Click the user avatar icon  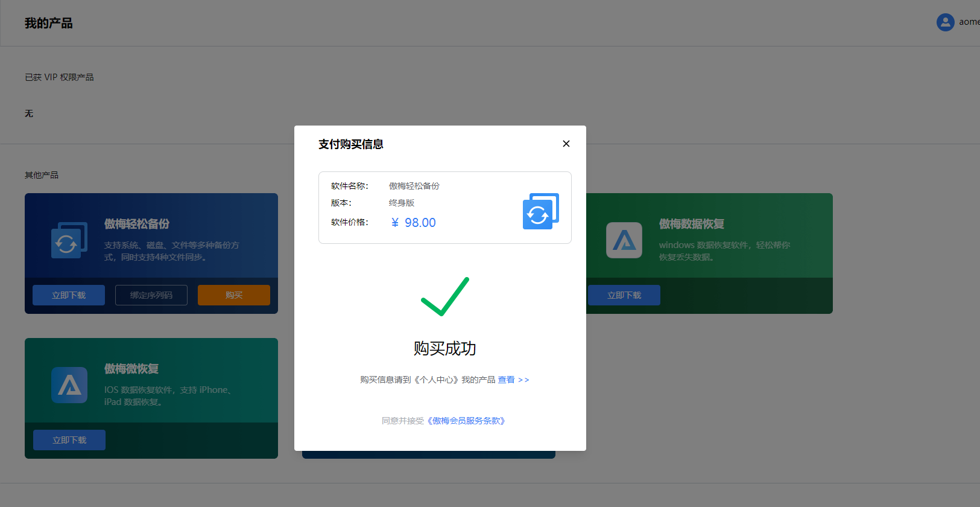point(945,22)
